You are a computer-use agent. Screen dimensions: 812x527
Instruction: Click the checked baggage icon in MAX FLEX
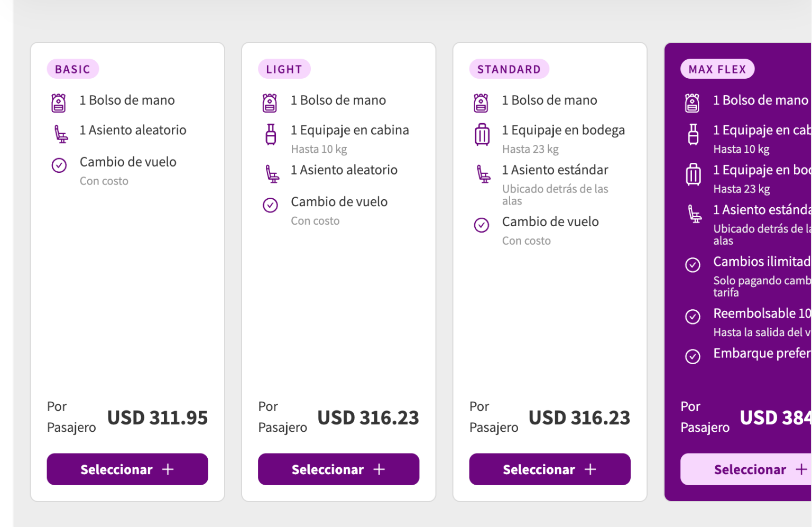pos(693,174)
